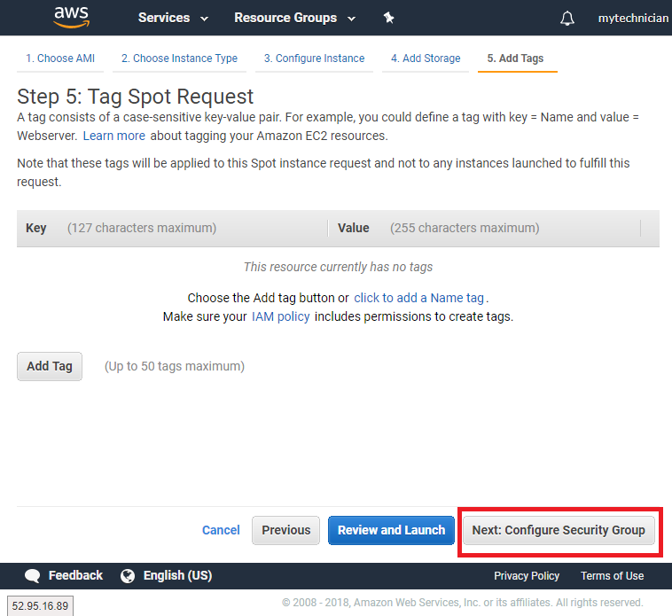The height and width of the screenshot is (616, 672).
Task: Open the 3. Configure Instance tab
Action: [x=314, y=58]
